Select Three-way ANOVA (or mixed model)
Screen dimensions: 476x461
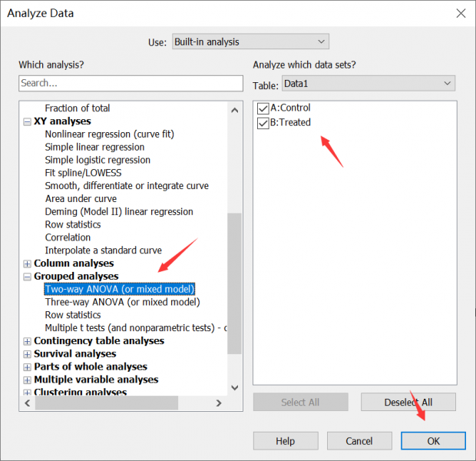123,302
